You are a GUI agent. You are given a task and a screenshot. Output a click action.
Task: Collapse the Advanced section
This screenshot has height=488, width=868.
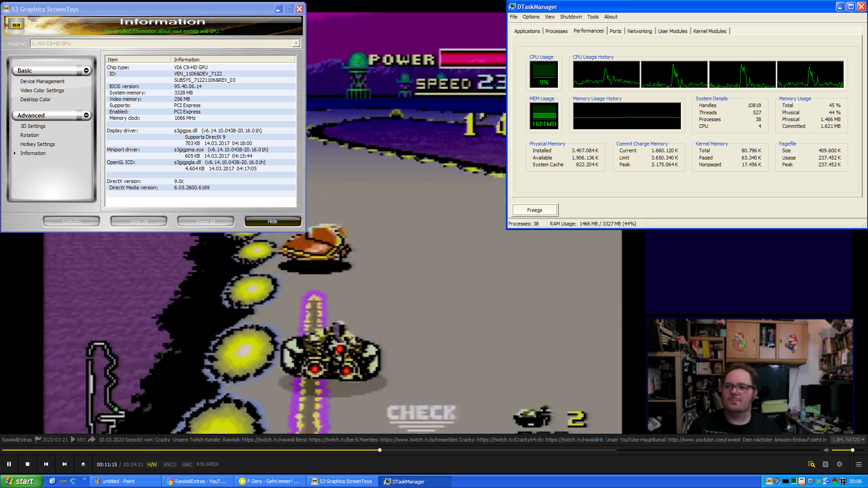[86, 115]
